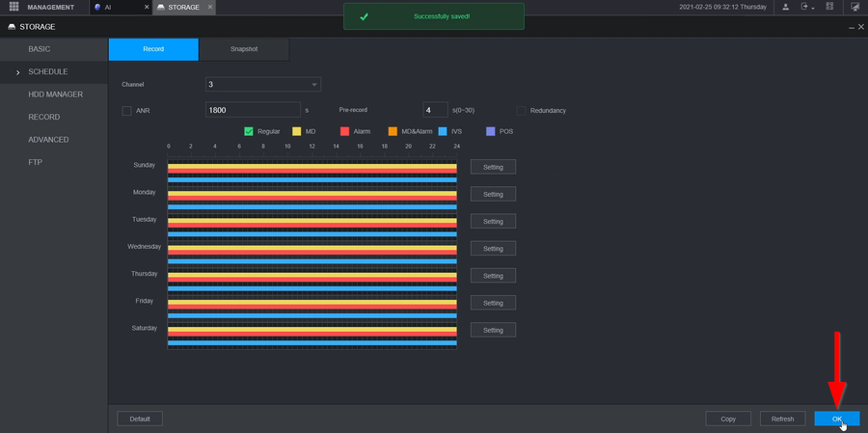
Task: Select the blue IVS color swatch
Action: pyautogui.click(x=443, y=131)
